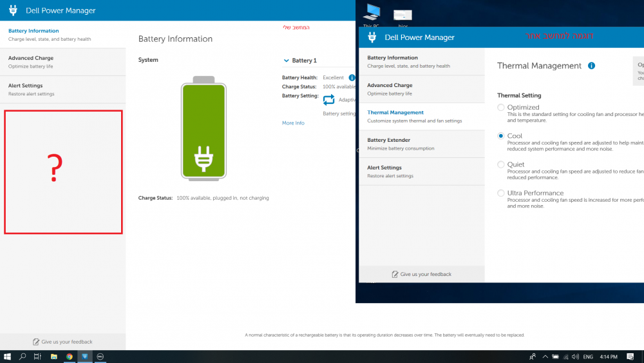Open Battery Extender tab in right window

[x=422, y=144]
